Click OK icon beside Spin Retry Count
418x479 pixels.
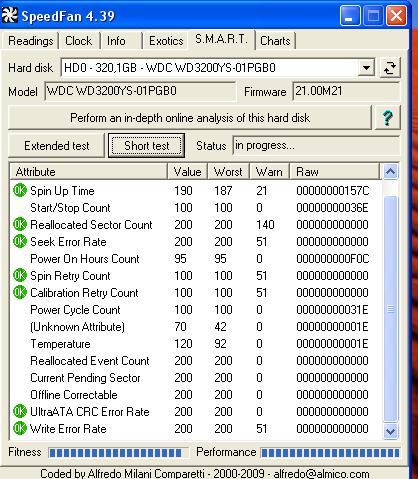20,276
